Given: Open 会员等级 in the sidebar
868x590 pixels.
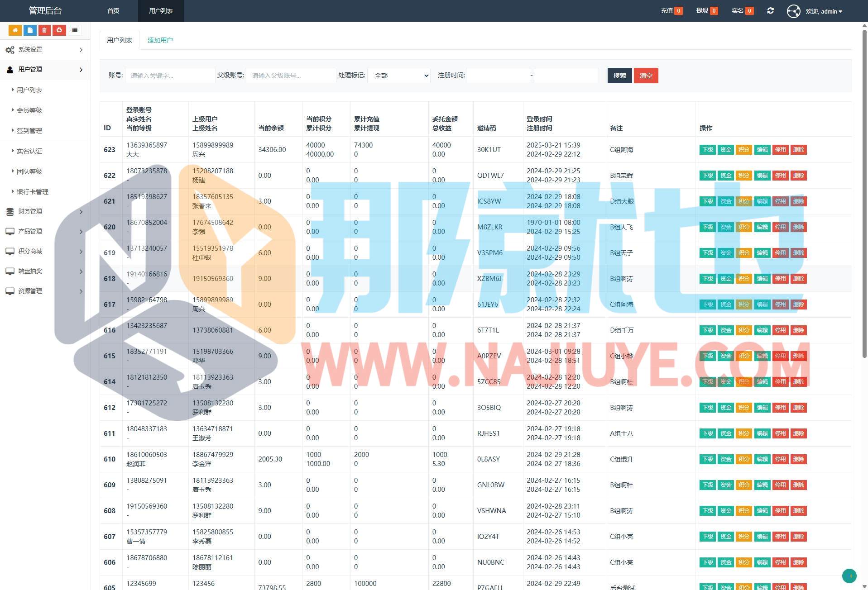Looking at the screenshot, I should 29,110.
